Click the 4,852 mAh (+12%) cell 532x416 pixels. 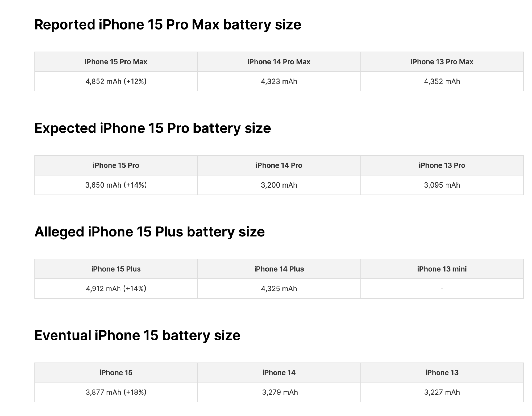pos(116,81)
